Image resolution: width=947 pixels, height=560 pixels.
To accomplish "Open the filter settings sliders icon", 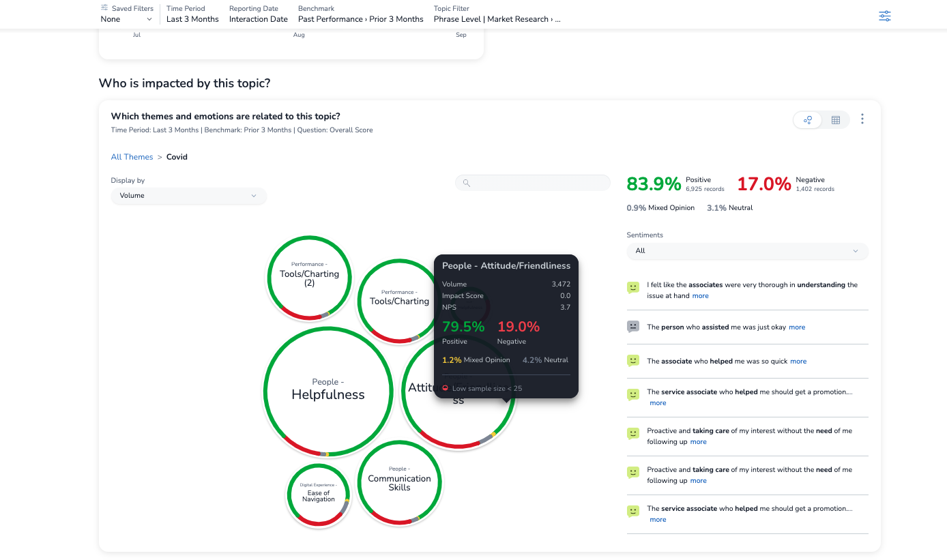I will pos(884,16).
